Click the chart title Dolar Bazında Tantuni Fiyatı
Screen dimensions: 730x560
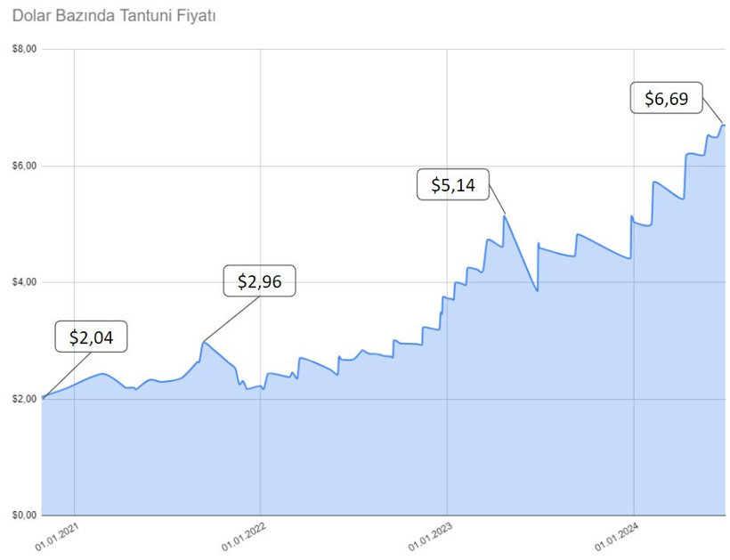[115, 16]
